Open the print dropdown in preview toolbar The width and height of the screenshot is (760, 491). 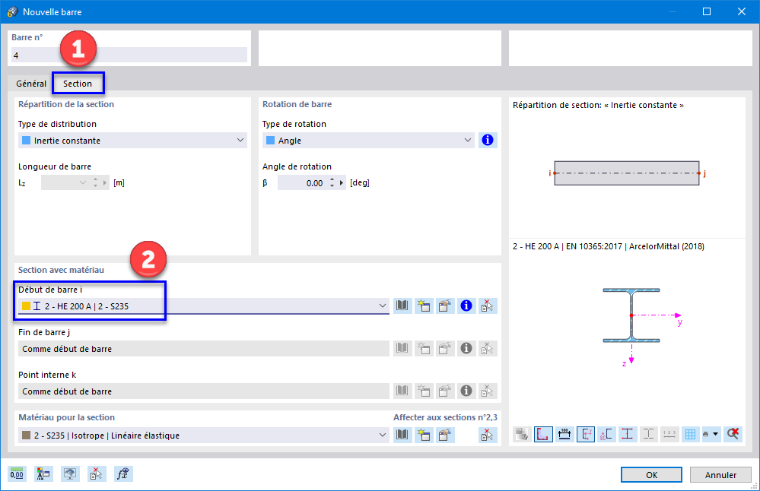(x=711, y=434)
